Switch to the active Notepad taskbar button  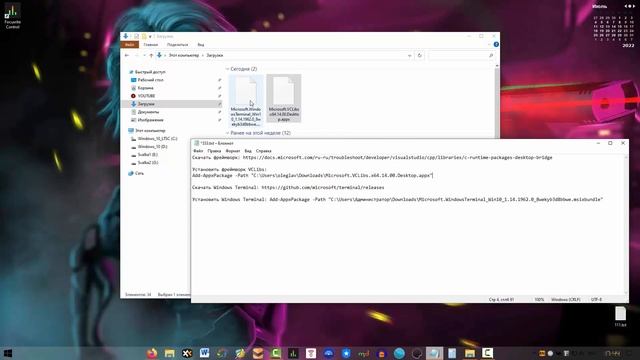click(434, 353)
